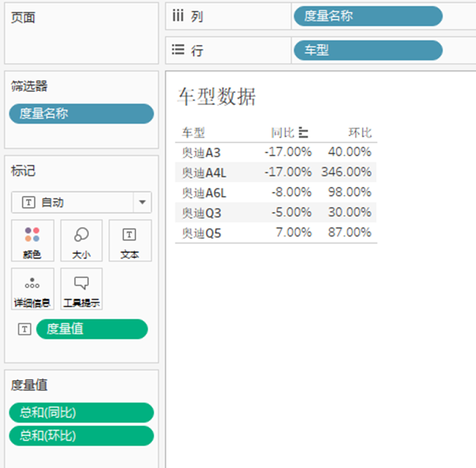Click the 同比 column header

[283, 132]
